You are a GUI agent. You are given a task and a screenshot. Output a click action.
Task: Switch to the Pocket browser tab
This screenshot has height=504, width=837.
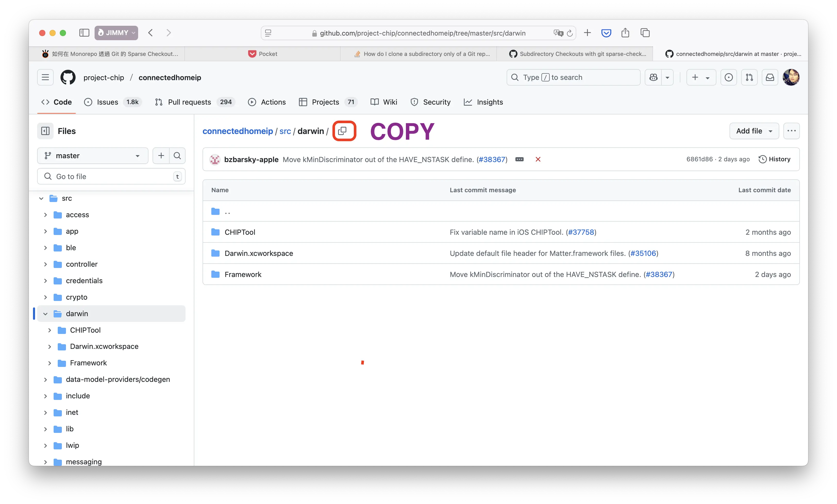pos(263,54)
